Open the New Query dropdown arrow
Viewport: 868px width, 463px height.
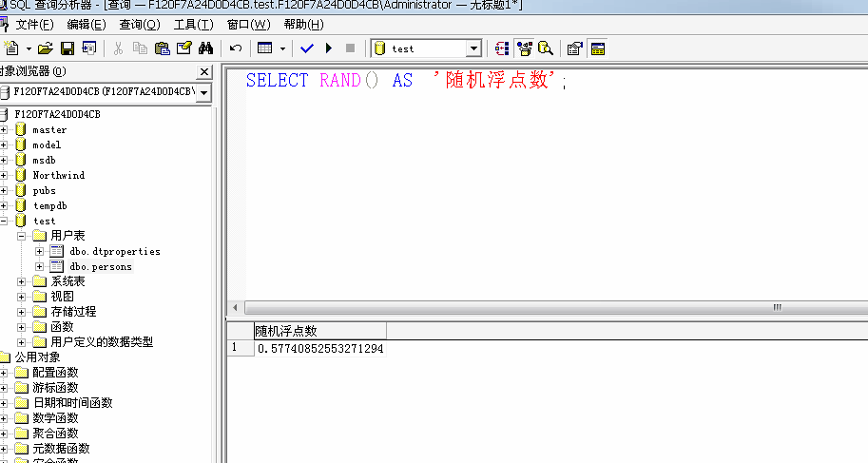click(29, 48)
